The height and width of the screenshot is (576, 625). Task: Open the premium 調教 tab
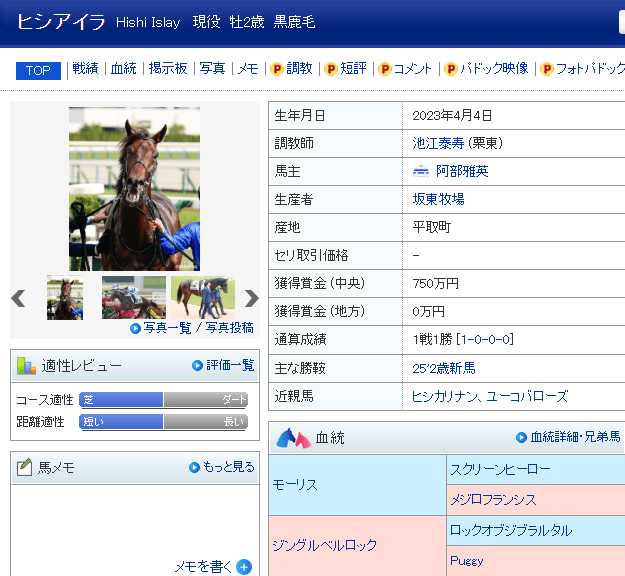tap(299, 69)
